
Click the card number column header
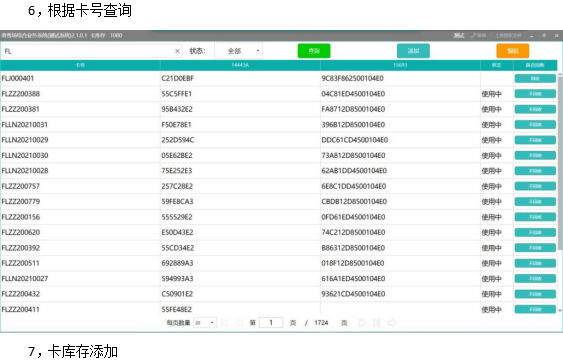(x=80, y=65)
